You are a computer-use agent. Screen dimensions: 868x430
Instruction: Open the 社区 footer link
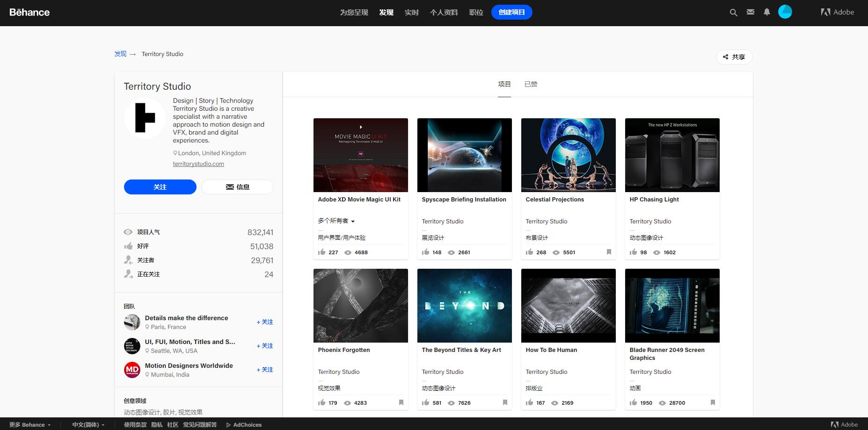tap(173, 425)
